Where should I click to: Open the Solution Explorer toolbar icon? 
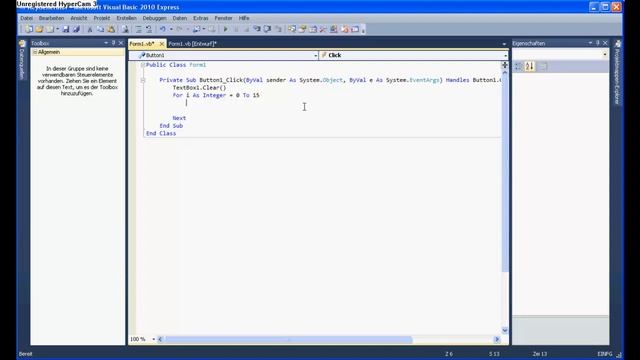click(292, 29)
